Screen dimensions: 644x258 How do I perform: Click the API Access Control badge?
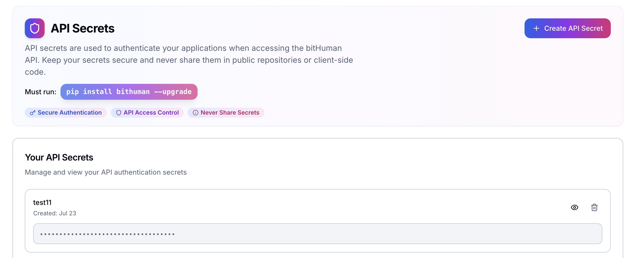[147, 113]
